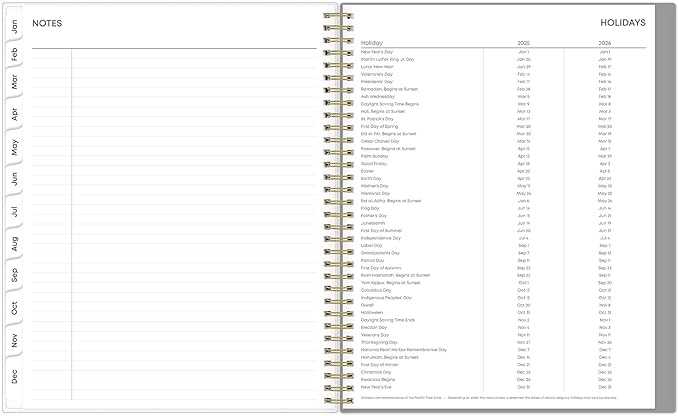Open the Nov divider tab
Viewport: 679px width, 416px height.
pos(14,340)
